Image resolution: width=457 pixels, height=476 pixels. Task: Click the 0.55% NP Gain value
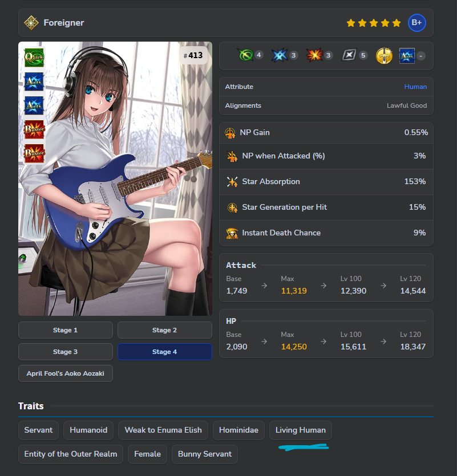pos(416,132)
